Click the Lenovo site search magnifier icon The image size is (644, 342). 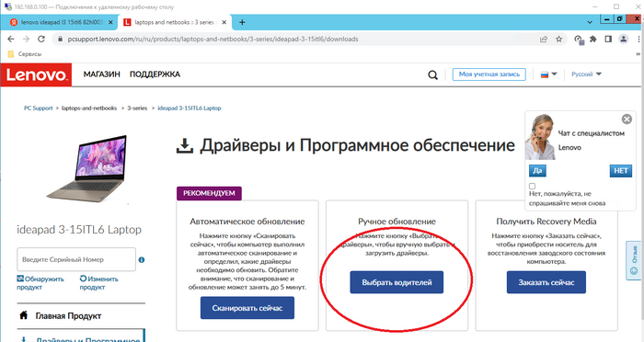tap(433, 74)
